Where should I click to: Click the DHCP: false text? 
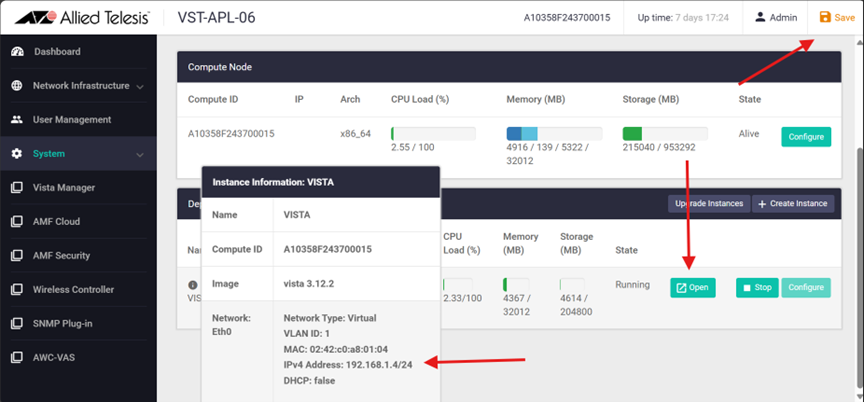pos(309,381)
